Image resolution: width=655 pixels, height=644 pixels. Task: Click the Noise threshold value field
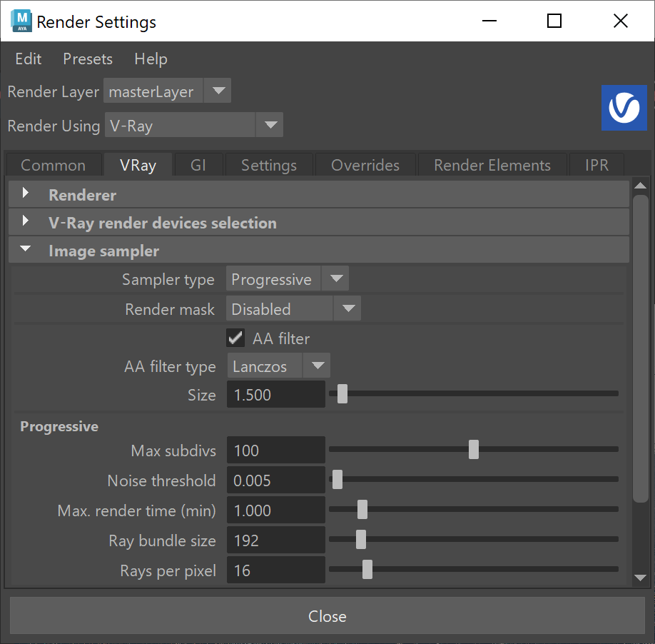[276, 481]
